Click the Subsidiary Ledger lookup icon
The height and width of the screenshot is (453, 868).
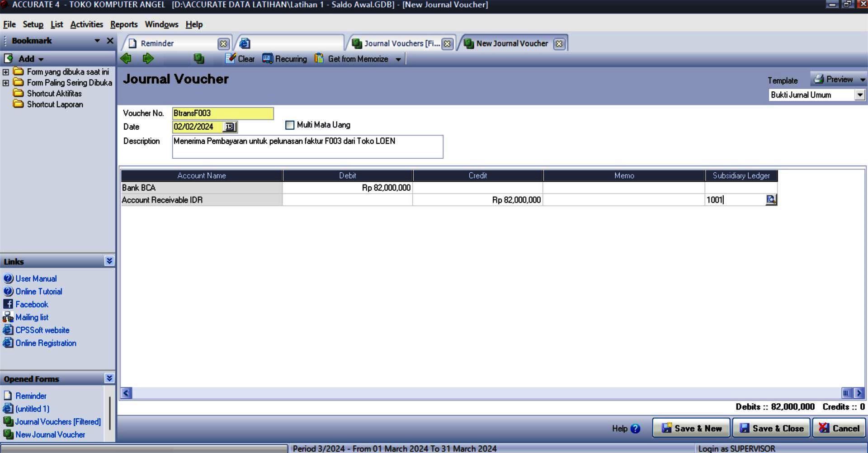coord(771,199)
